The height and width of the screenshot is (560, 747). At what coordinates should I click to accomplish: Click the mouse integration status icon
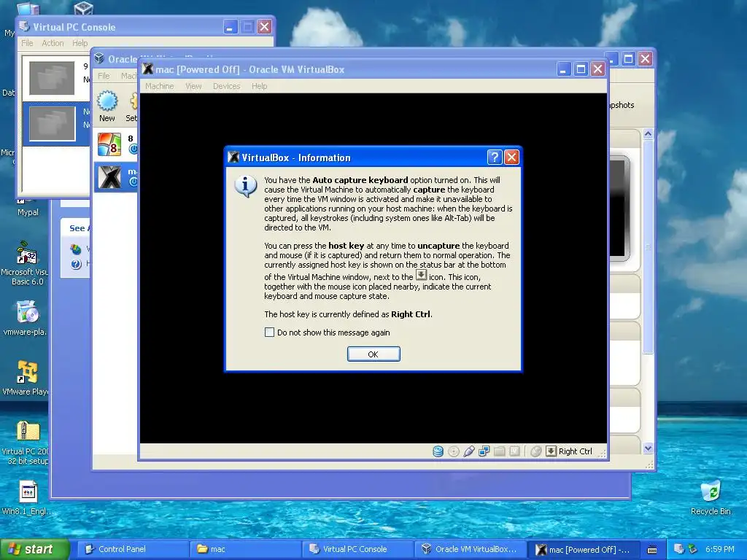pyautogui.click(x=536, y=451)
